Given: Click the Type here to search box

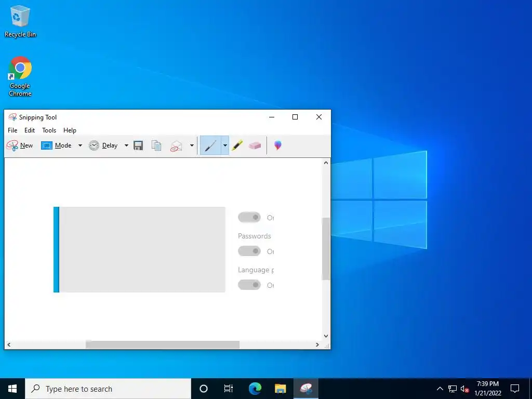Looking at the screenshot, I should point(108,389).
